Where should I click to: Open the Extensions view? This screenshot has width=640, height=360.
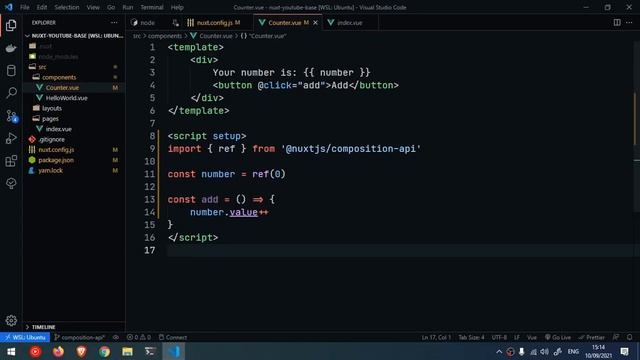click(x=11, y=161)
